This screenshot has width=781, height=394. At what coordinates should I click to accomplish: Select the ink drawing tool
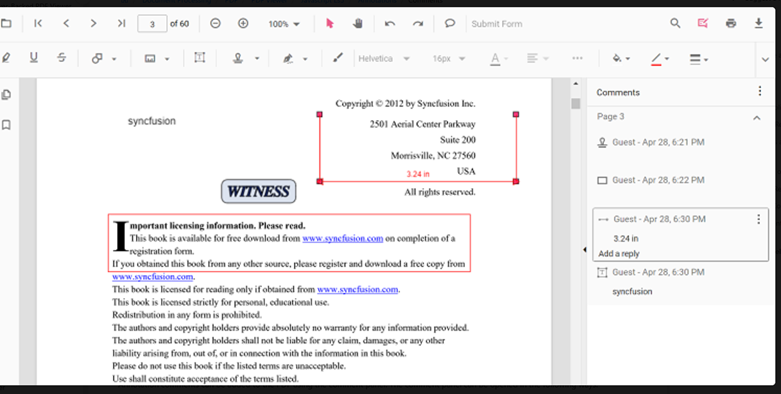338,58
